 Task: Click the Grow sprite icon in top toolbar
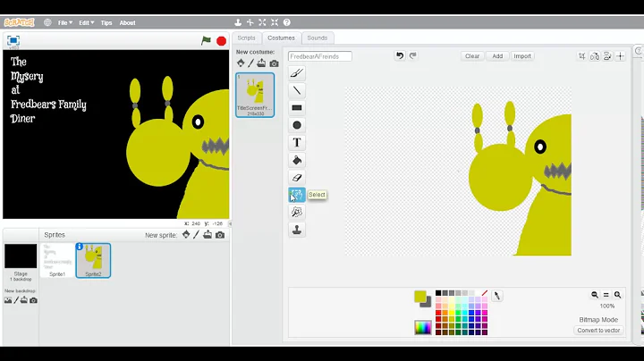[x=262, y=22]
